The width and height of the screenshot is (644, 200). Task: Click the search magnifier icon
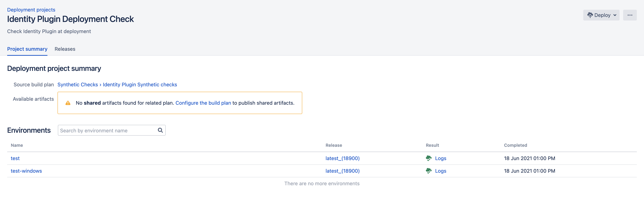[160, 130]
